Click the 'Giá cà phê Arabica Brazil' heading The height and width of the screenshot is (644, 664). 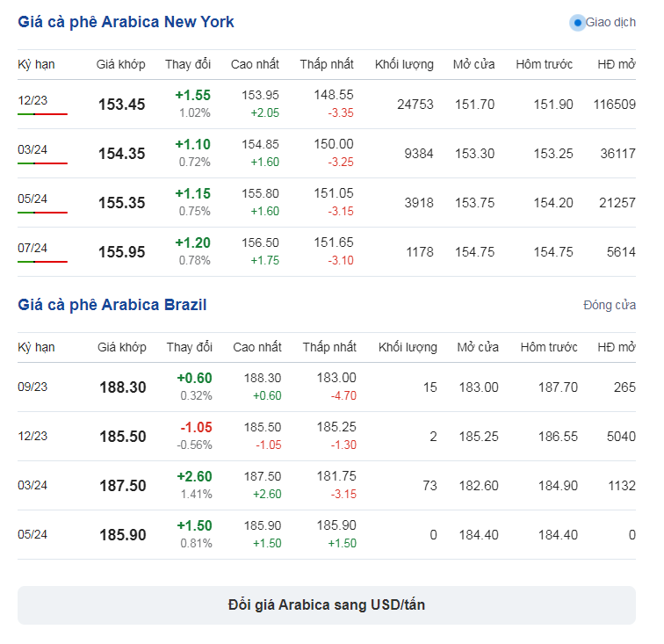click(x=112, y=305)
